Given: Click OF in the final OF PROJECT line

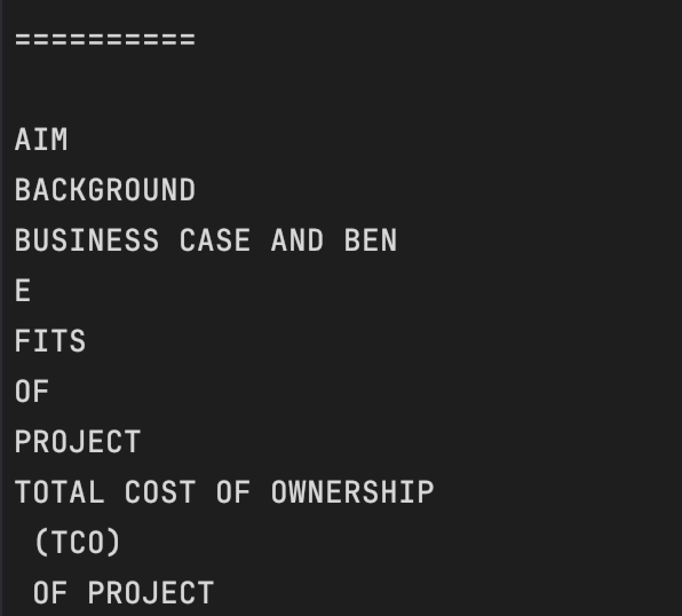Looking at the screenshot, I should tap(50, 593).
